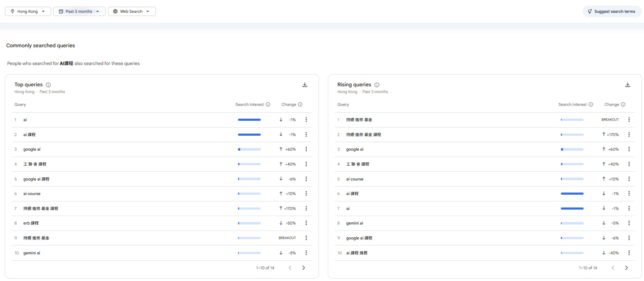Select rising query 'ai course'
Viewport: 644px width, 281px height.
pyautogui.click(x=355, y=179)
